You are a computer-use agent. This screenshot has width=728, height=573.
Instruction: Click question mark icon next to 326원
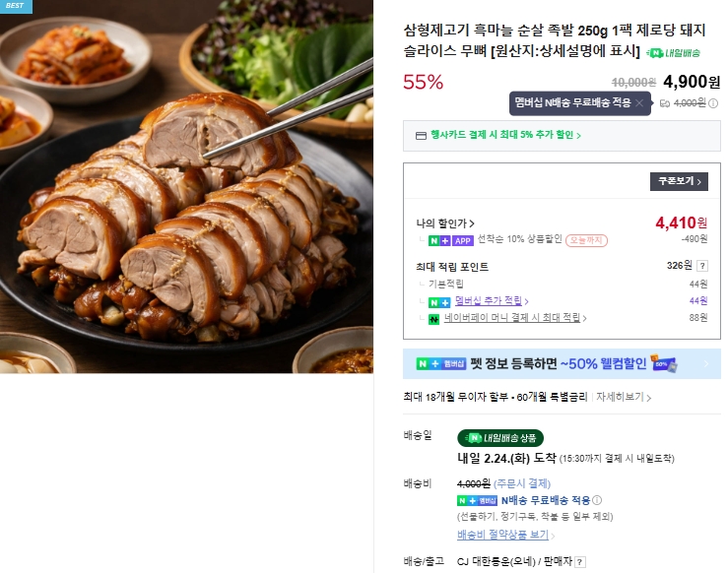pyautogui.click(x=700, y=266)
